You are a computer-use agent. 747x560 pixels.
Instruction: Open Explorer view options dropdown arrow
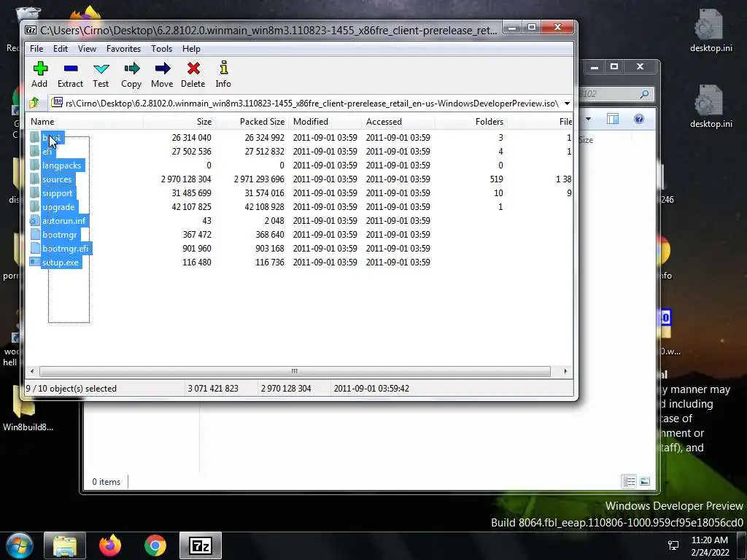(588, 119)
